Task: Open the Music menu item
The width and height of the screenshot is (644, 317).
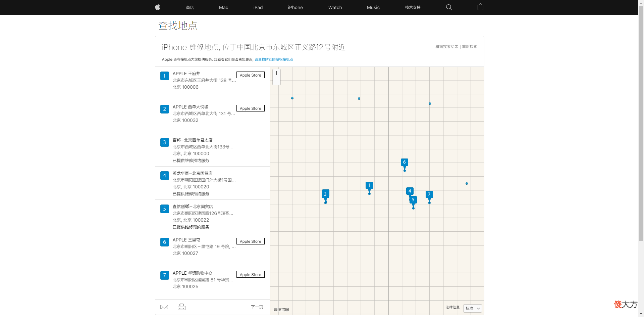Action: pos(373,7)
